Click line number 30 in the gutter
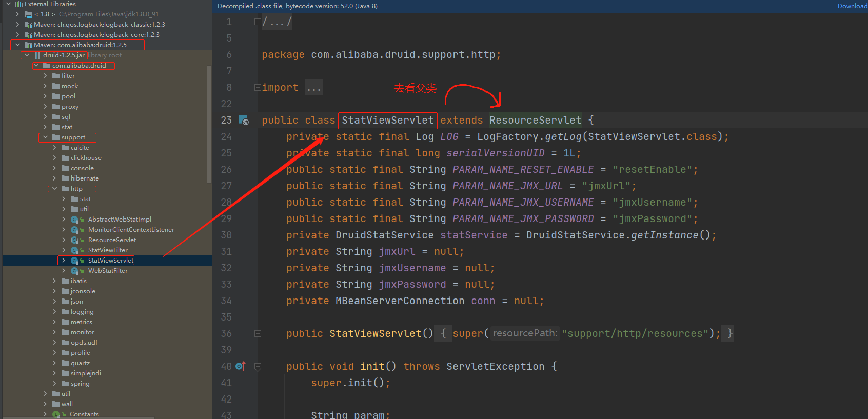The height and width of the screenshot is (419, 868). pos(226,235)
